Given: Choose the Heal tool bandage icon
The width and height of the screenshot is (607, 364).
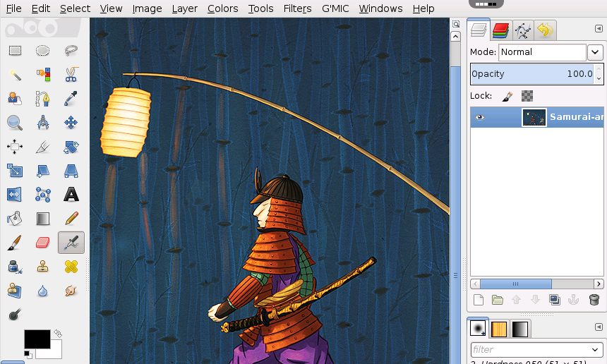Looking at the screenshot, I should [x=71, y=267].
